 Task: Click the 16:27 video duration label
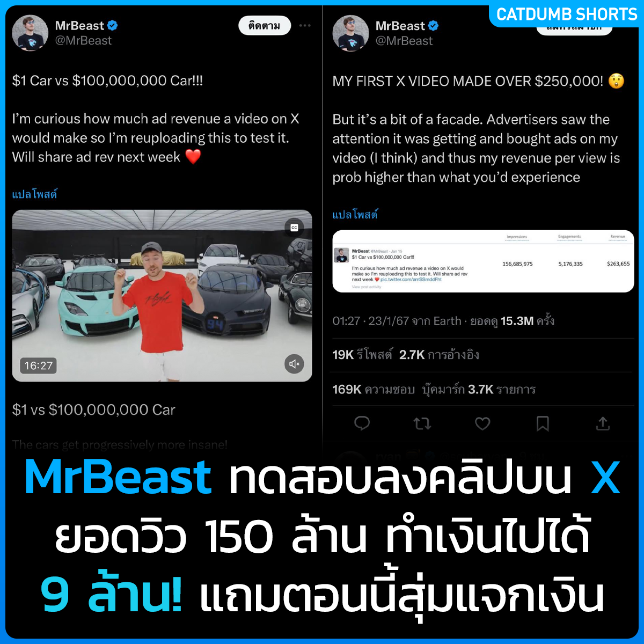(x=39, y=365)
